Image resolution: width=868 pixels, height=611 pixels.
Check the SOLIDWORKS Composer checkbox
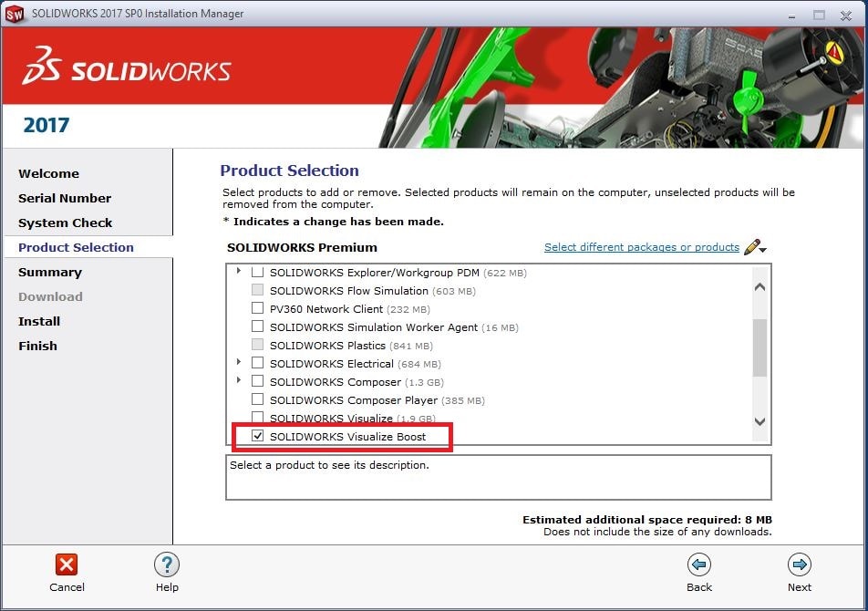click(x=257, y=381)
